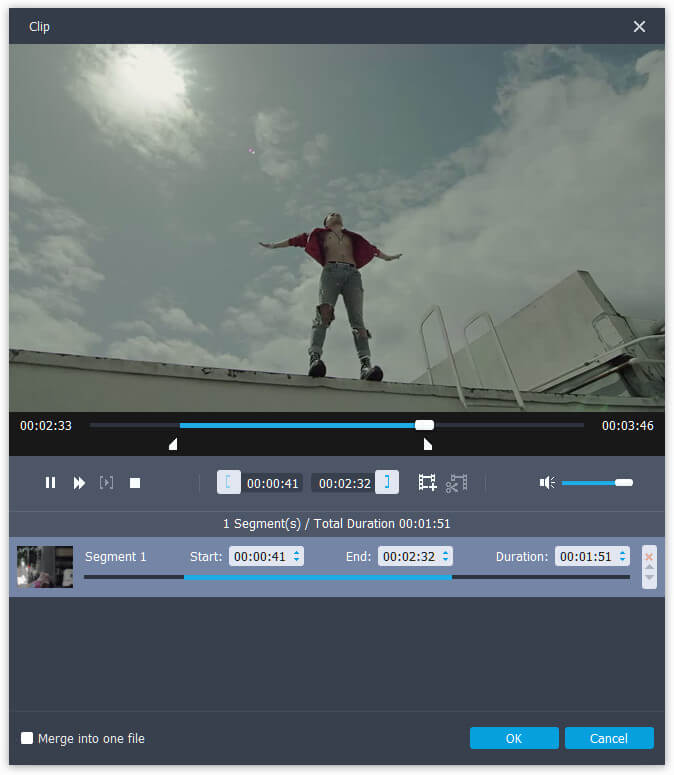Image resolution: width=674 pixels, height=775 pixels.
Task: Pause the video playback
Action: [50, 483]
